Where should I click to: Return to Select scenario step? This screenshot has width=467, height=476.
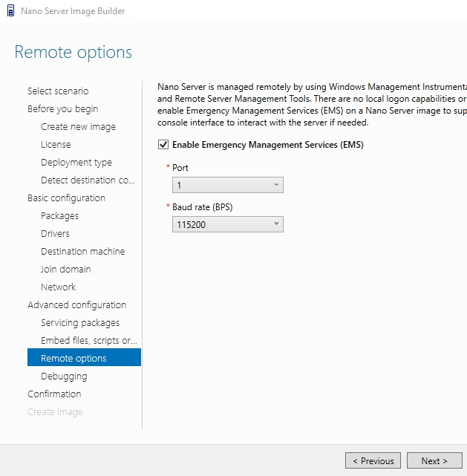click(x=58, y=91)
